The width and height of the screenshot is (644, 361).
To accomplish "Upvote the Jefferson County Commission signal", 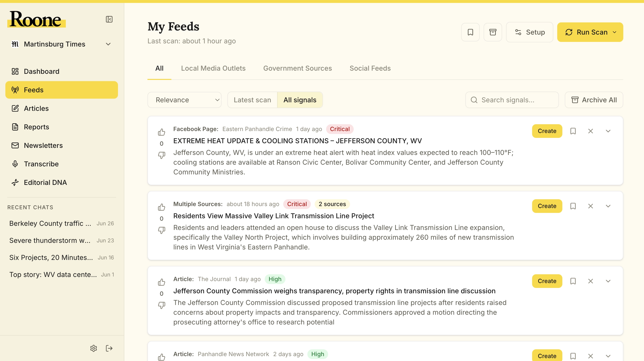I will point(162,282).
